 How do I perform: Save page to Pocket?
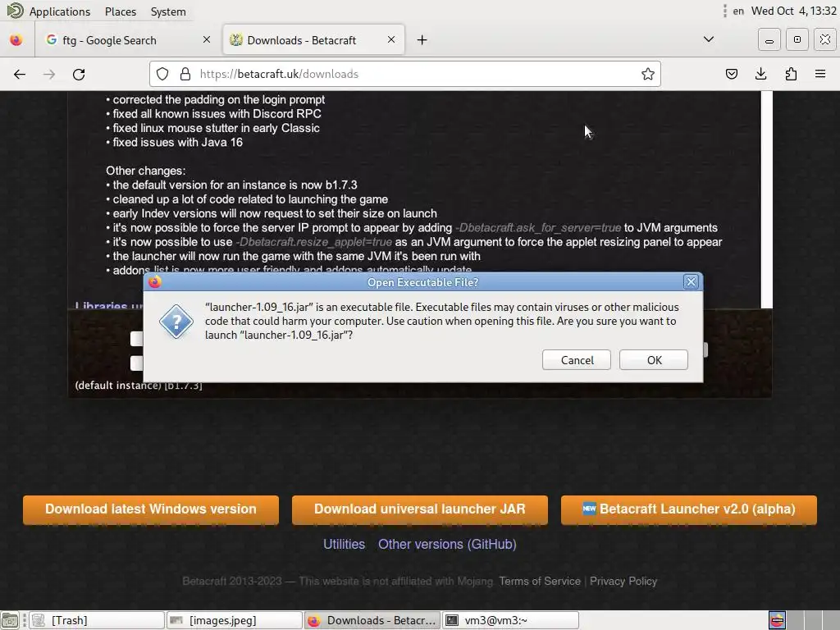click(731, 74)
